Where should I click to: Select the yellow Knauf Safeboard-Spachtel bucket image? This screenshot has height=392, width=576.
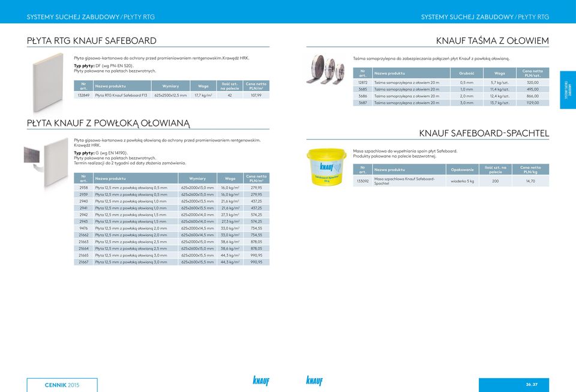pyautogui.click(x=326, y=167)
